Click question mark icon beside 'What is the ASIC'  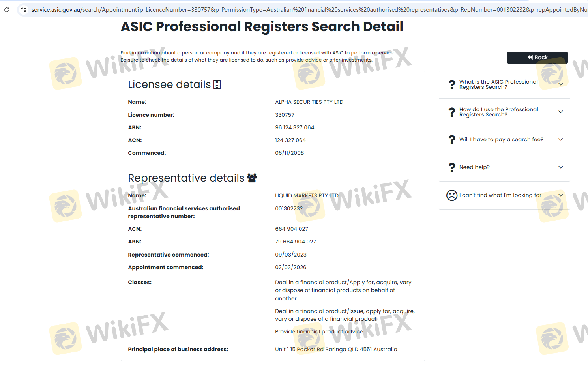(x=452, y=84)
